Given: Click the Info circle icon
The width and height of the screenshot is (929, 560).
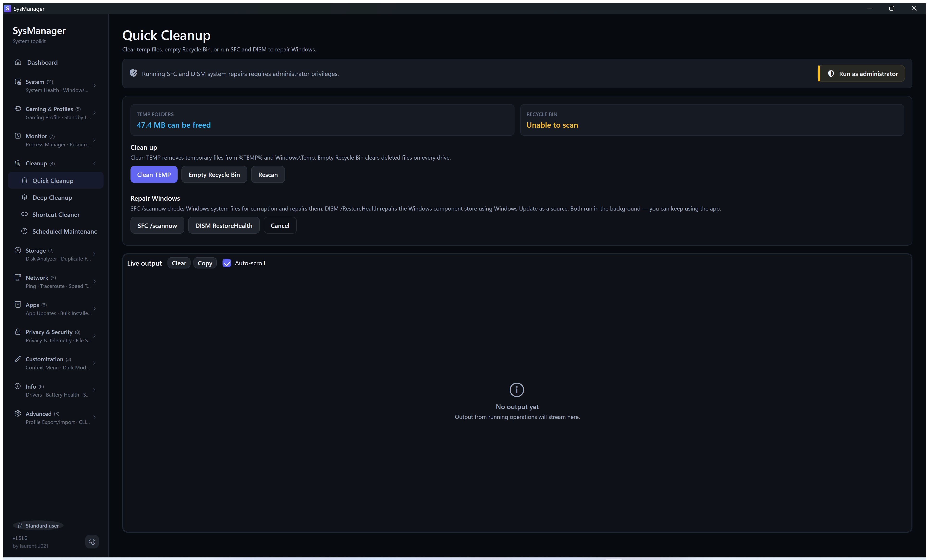Looking at the screenshot, I should (18, 386).
